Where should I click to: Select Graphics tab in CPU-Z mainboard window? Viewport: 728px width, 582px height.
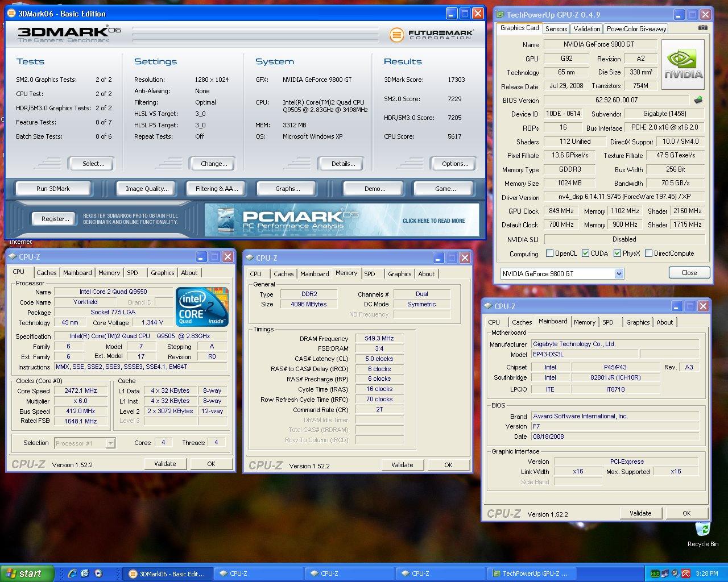(638, 322)
